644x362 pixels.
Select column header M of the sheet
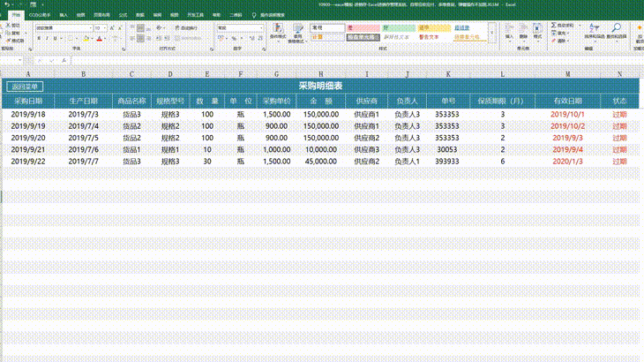pos(567,74)
